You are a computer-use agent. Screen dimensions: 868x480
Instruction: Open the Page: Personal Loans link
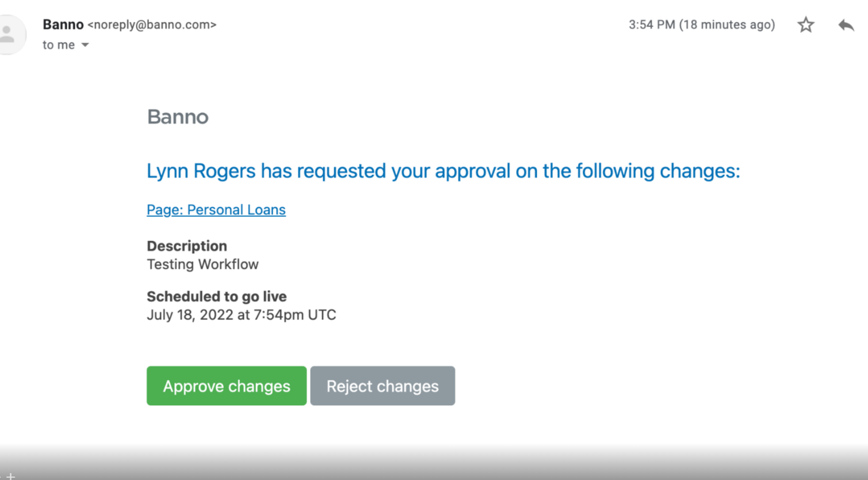pos(216,209)
